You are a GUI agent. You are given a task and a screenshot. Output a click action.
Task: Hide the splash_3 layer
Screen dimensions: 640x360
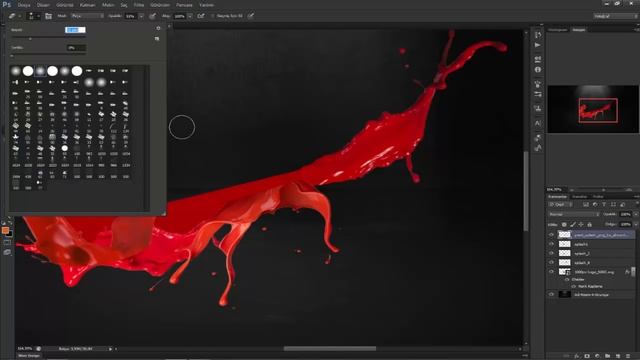551,262
